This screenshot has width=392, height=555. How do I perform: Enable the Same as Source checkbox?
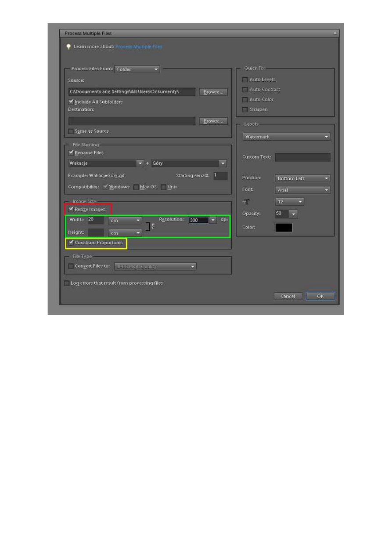click(x=71, y=131)
